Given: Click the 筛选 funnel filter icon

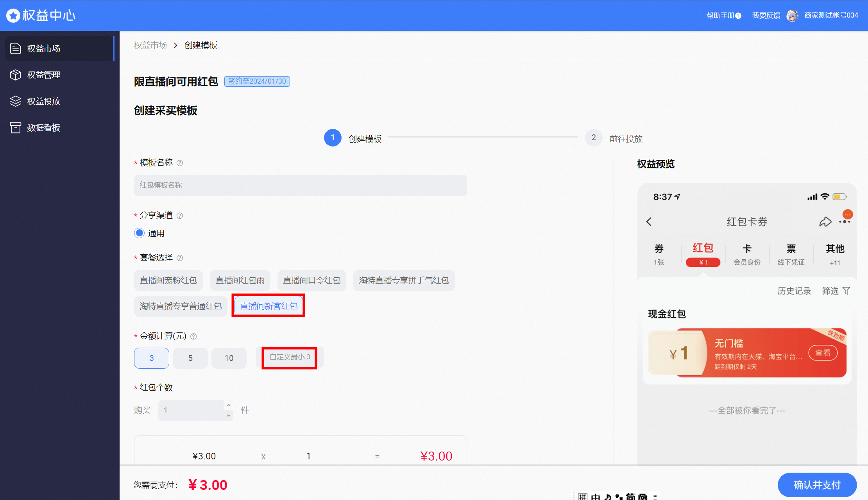Looking at the screenshot, I should pyautogui.click(x=846, y=291).
